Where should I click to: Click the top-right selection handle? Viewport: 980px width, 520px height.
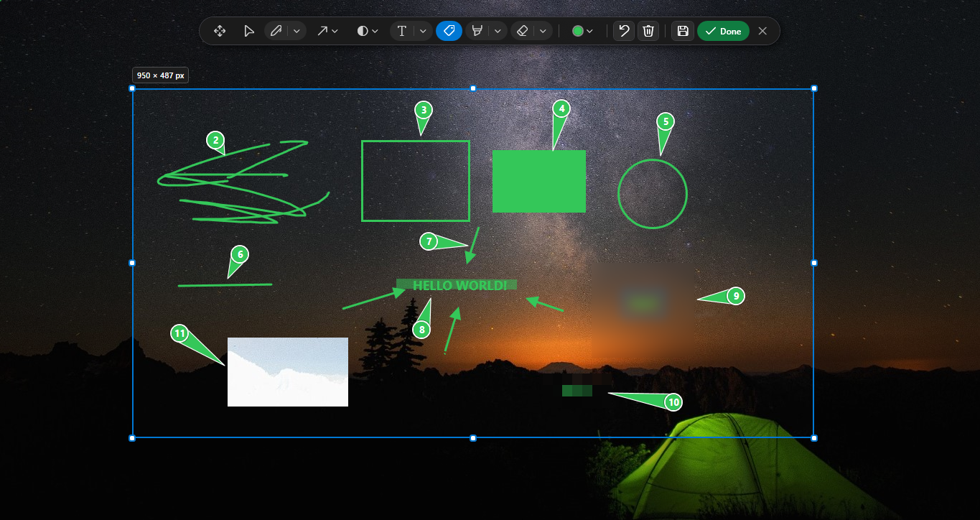814,88
